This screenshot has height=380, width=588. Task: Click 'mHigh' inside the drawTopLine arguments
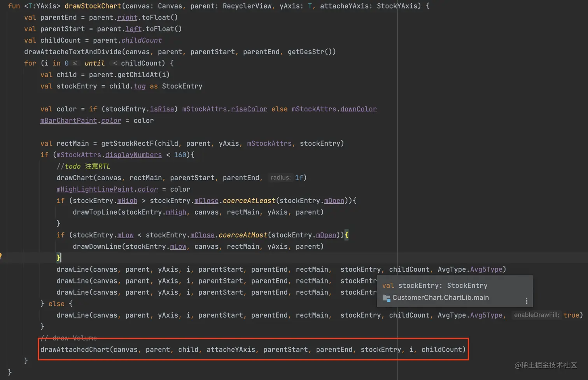176,212
